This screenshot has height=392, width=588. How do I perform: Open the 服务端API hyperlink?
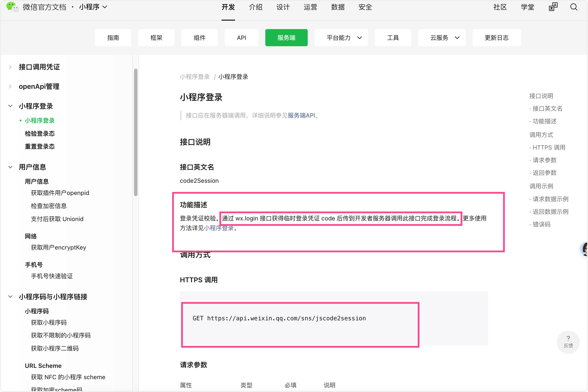point(301,116)
